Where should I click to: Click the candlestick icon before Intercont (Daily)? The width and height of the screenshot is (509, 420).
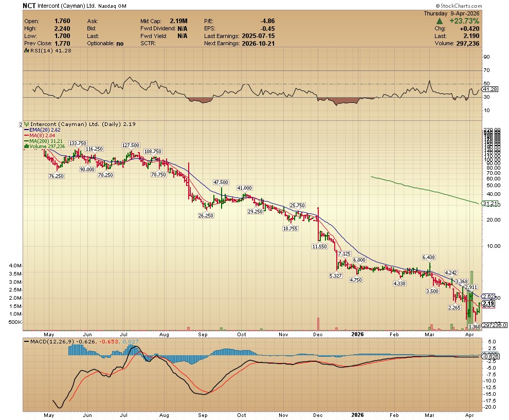(x=27, y=124)
